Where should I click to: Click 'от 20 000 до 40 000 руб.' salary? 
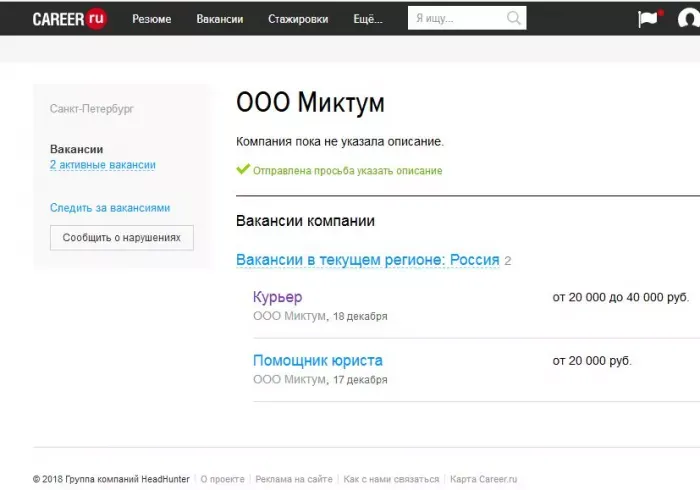coord(621,297)
